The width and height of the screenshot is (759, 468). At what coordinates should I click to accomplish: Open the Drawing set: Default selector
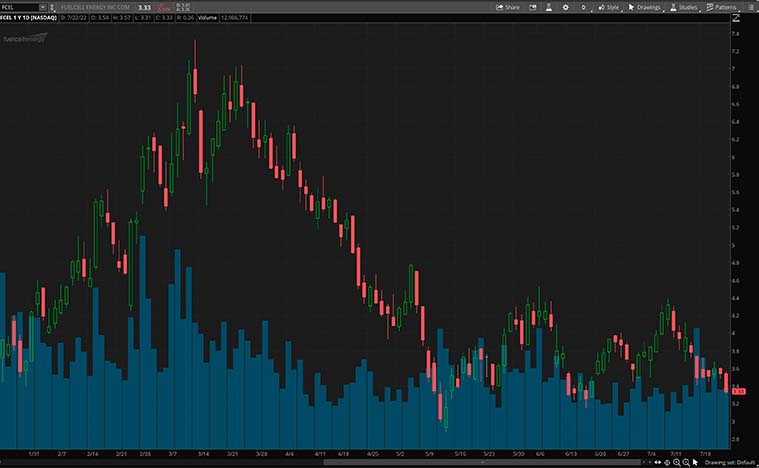727,462
